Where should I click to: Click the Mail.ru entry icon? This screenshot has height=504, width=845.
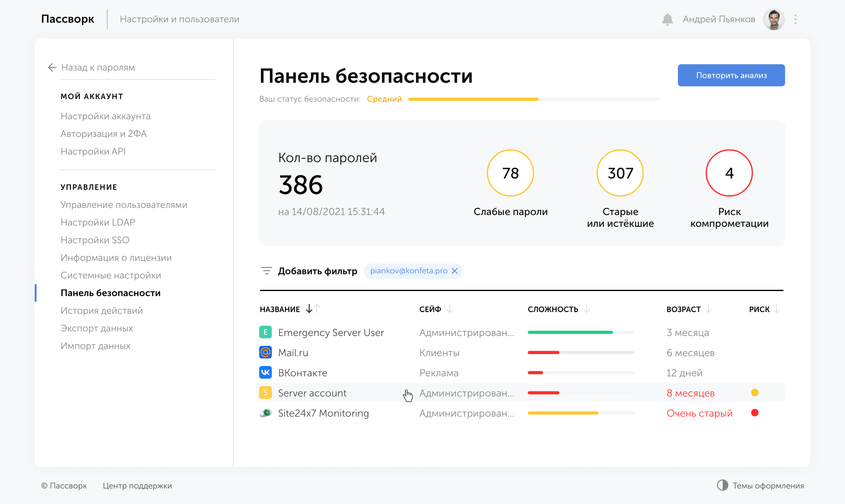(265, 352)
